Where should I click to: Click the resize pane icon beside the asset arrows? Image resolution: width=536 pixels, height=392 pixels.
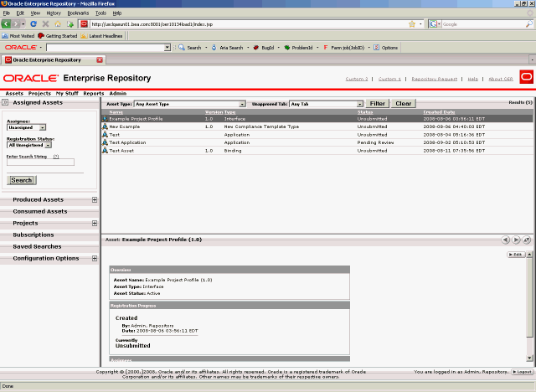pyautogui.click(x=527, y=240)
